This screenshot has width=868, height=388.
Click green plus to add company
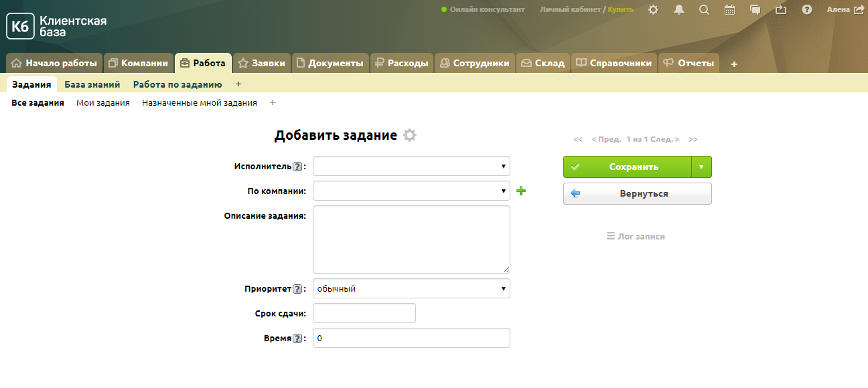521,191
